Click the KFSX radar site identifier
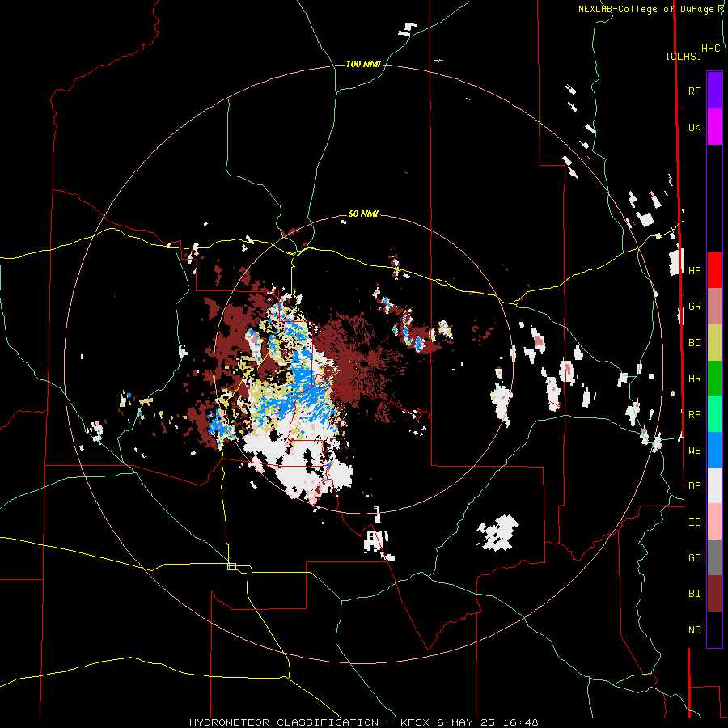Viewport: 728px width, 728px height. [x=416, y=722]
